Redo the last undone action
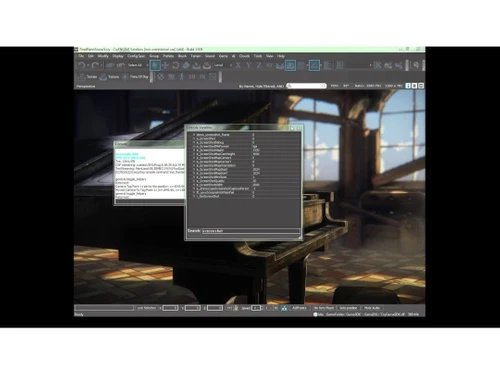 click(95, 65)
